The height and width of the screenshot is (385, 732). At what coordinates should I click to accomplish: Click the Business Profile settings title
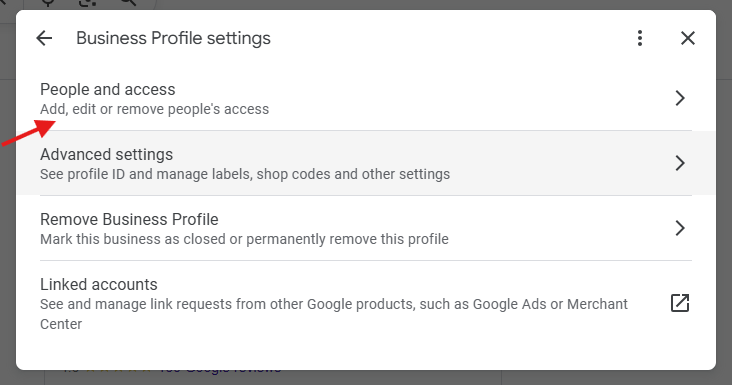pyautogui.click(x=173, y=38)
